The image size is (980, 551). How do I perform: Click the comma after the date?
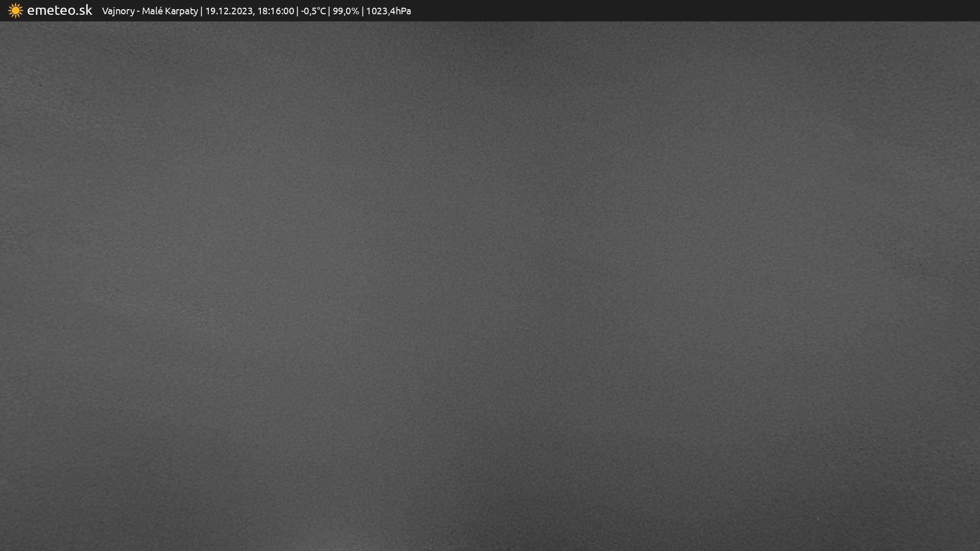click(x=254, y=14)
